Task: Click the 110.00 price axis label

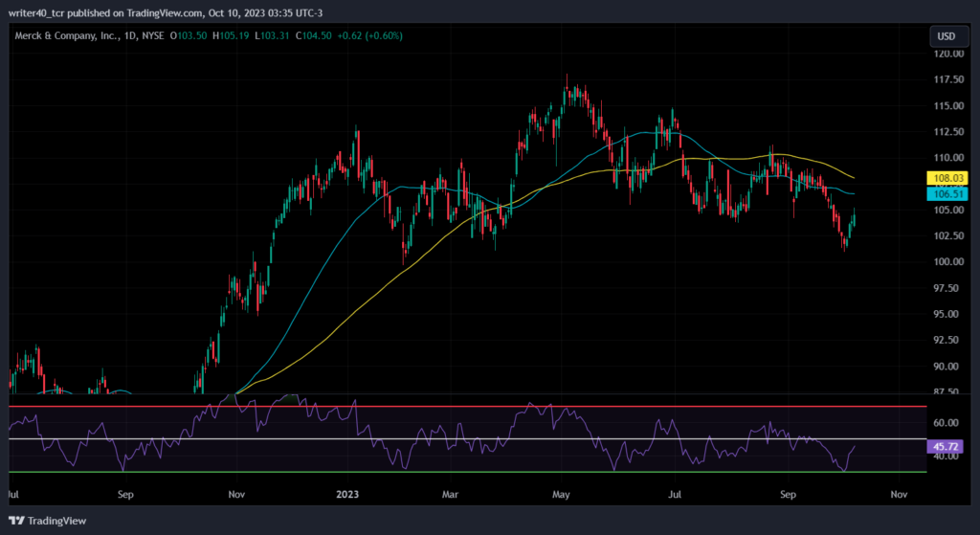Action: [948, 158]
